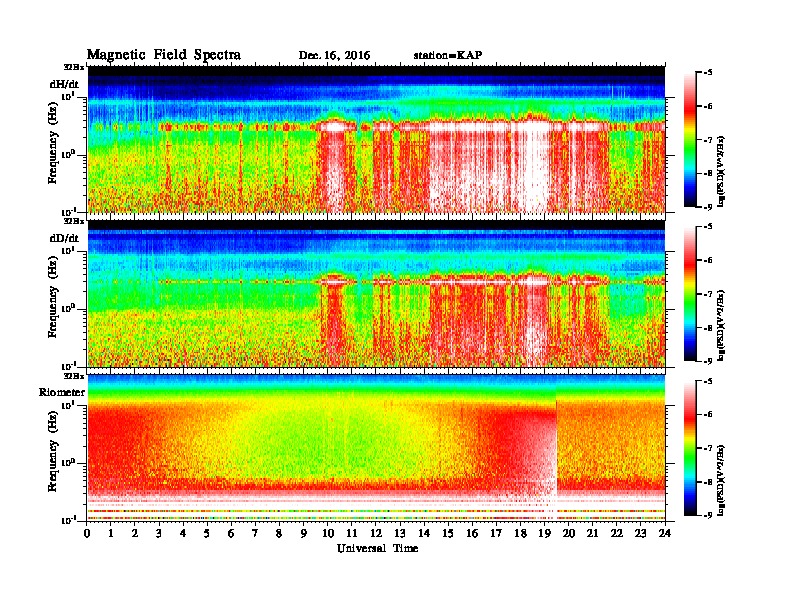Click hour tick label "5" on time axis
The width and height of the screenshot is (792, 612).
[207, 533]
